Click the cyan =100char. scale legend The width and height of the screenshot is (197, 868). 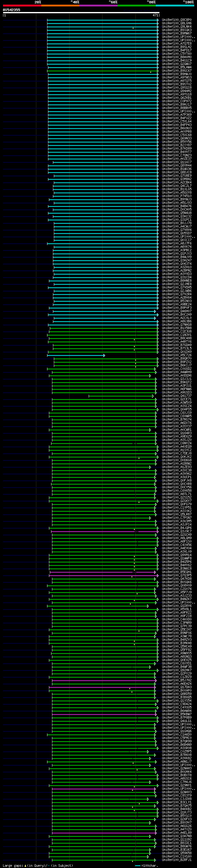pyautogui.click(x=147, y=866)
